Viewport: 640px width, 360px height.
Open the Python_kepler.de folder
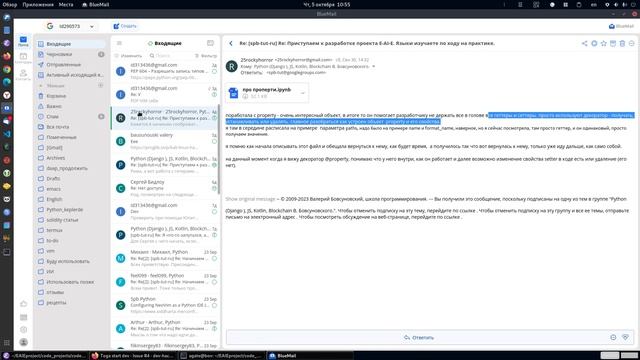click(x=71, y=209)
